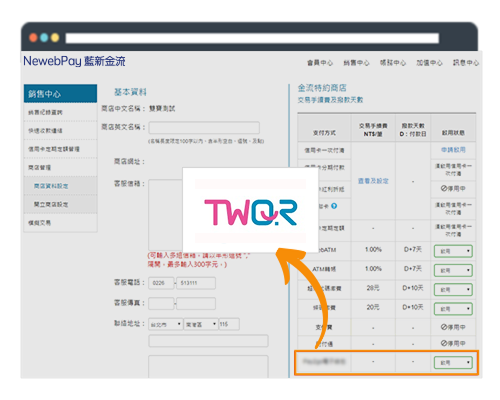Click the 基本資料 section heading
The height and width of the screenshot is (400, 500).
pyautogui.click(x=130, y=92)
